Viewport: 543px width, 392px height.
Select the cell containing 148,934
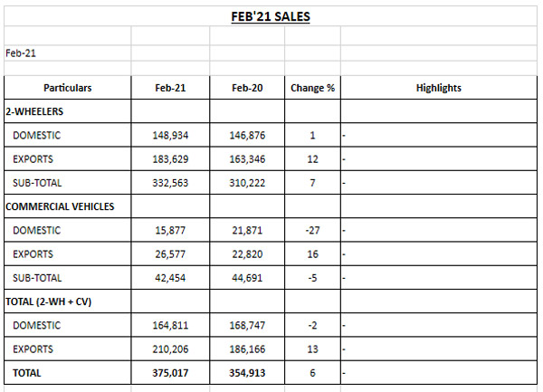[x=169, y=135]
